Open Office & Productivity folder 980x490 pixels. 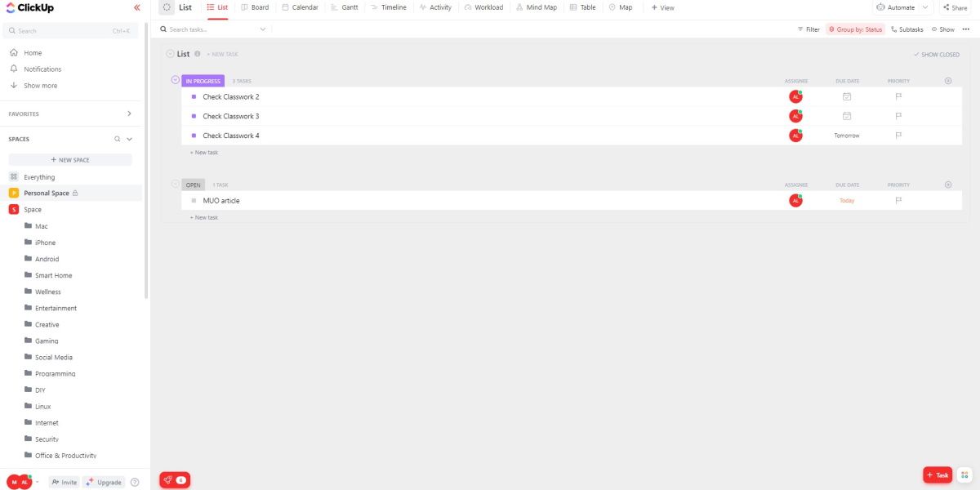click(x=60, y=456)
